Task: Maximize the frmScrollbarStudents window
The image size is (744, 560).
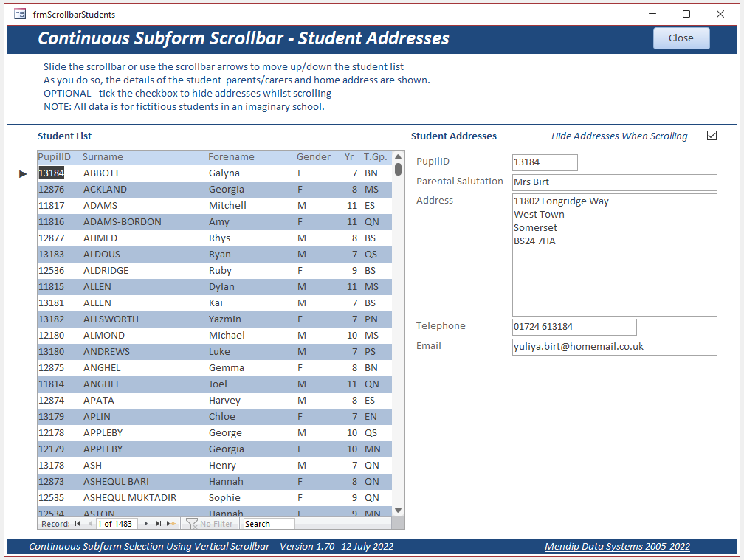Action: tap(686, 14)
